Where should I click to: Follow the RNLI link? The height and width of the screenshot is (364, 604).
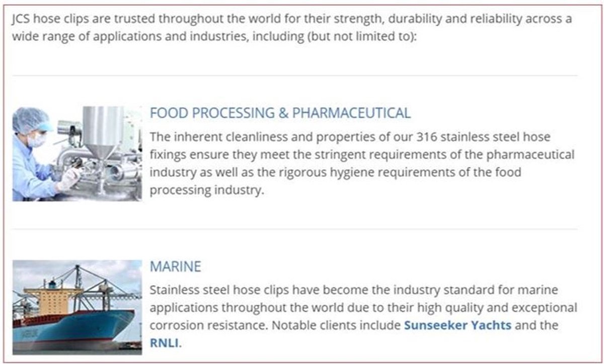[164, 343]
